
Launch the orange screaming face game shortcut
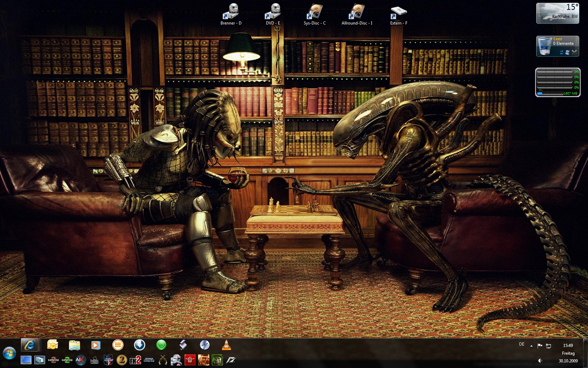[204, 360]
